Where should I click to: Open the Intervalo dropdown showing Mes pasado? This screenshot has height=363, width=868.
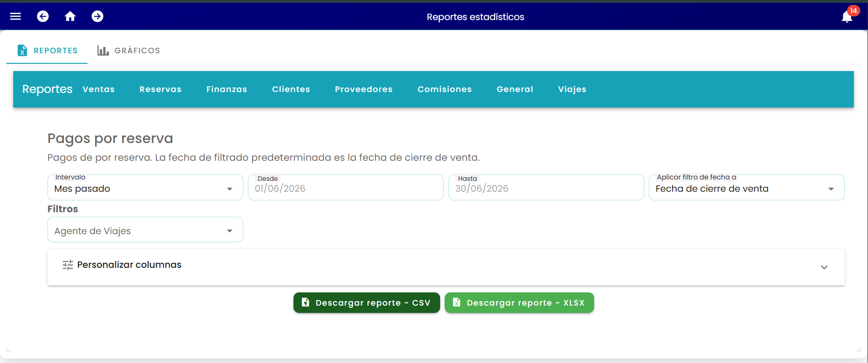point(145,188)
